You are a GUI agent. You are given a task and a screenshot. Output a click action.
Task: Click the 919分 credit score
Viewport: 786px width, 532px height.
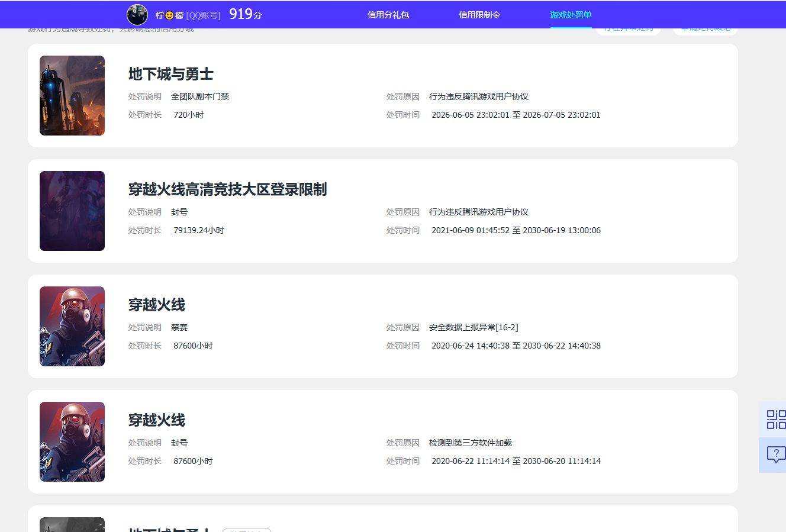point(246,14)
